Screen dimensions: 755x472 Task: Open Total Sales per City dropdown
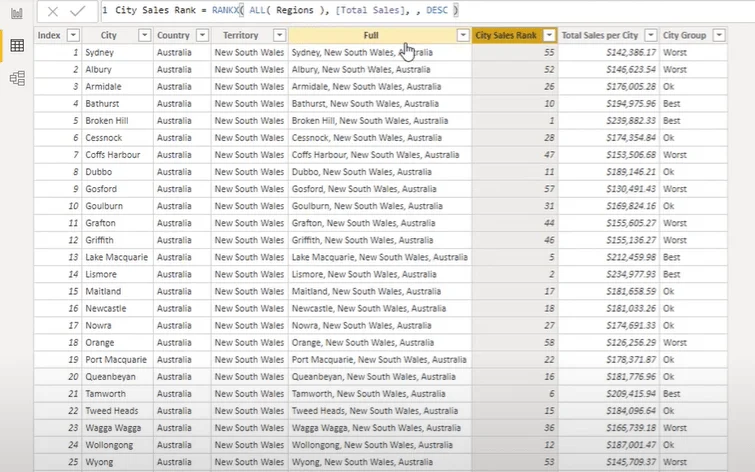click(651, 35)
